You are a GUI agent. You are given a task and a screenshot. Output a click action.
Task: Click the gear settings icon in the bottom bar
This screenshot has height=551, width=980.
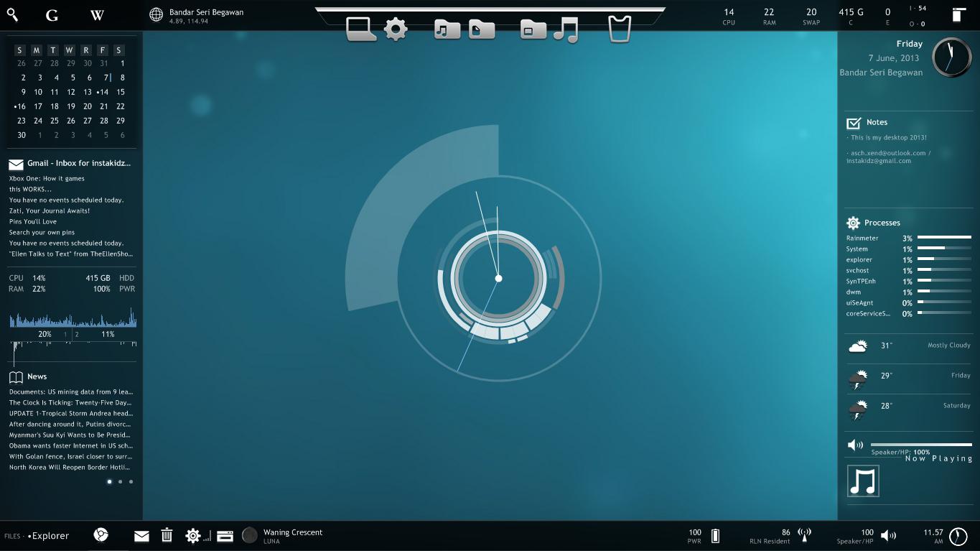pos(192,536)
